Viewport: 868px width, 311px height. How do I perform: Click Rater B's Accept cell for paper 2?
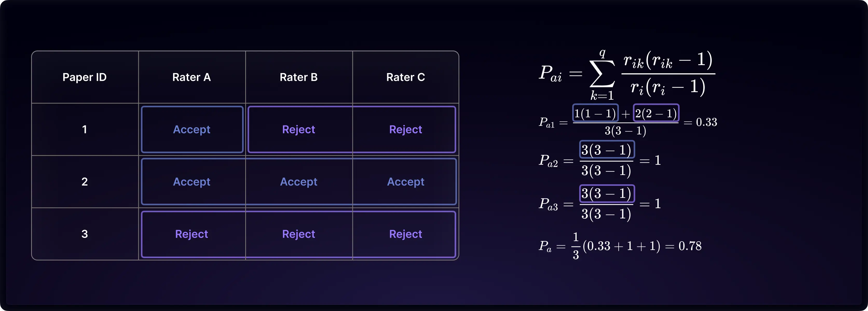coord(299,181)
